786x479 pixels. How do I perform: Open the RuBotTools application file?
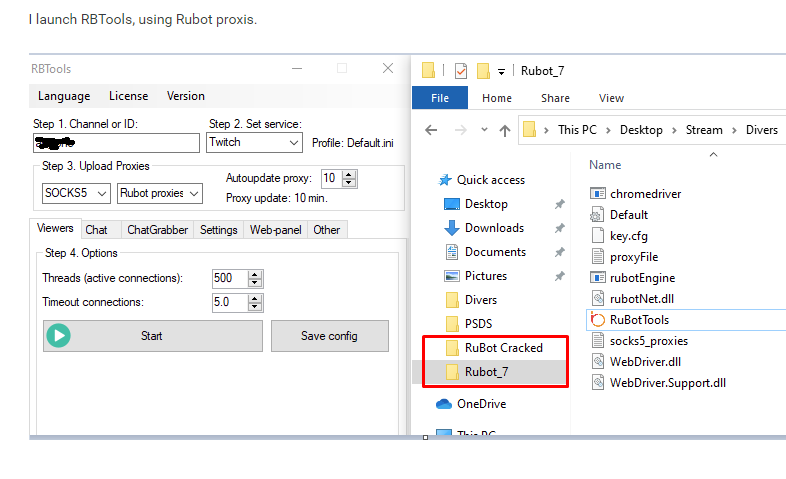tap(639, 319)
